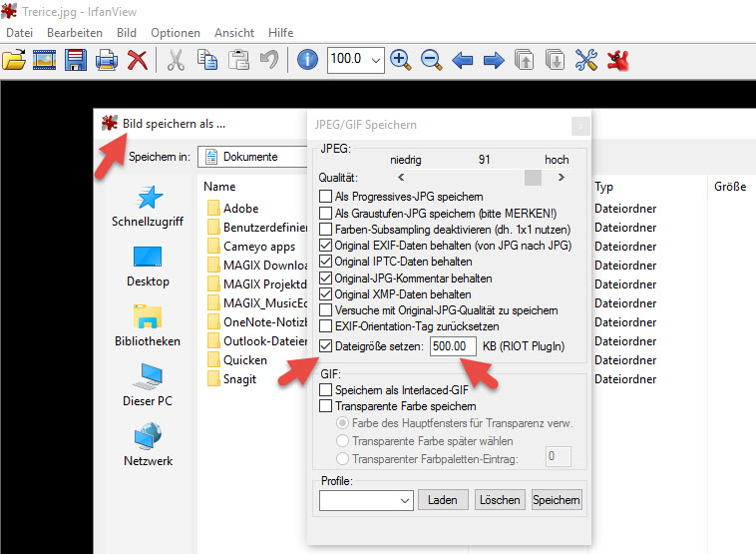
Task: Click the Speichern profile button
Action: pos(557,500)
